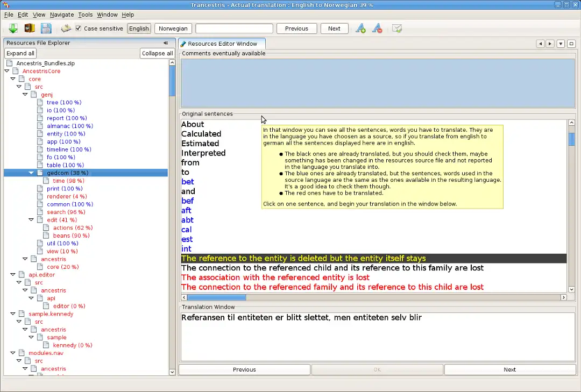Click the file icon beside renderer (4 %)
The width and height of the screenshot is (581, 392).
click(40, 196)
